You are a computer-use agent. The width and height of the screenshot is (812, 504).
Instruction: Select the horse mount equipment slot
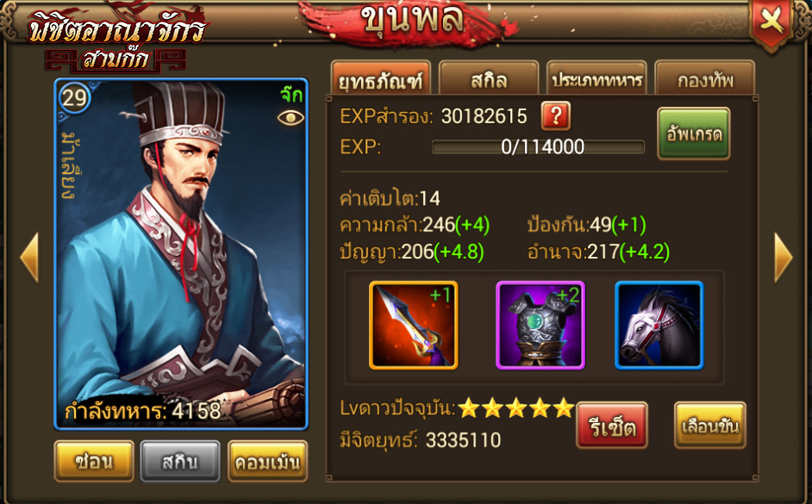coord(659,326)
